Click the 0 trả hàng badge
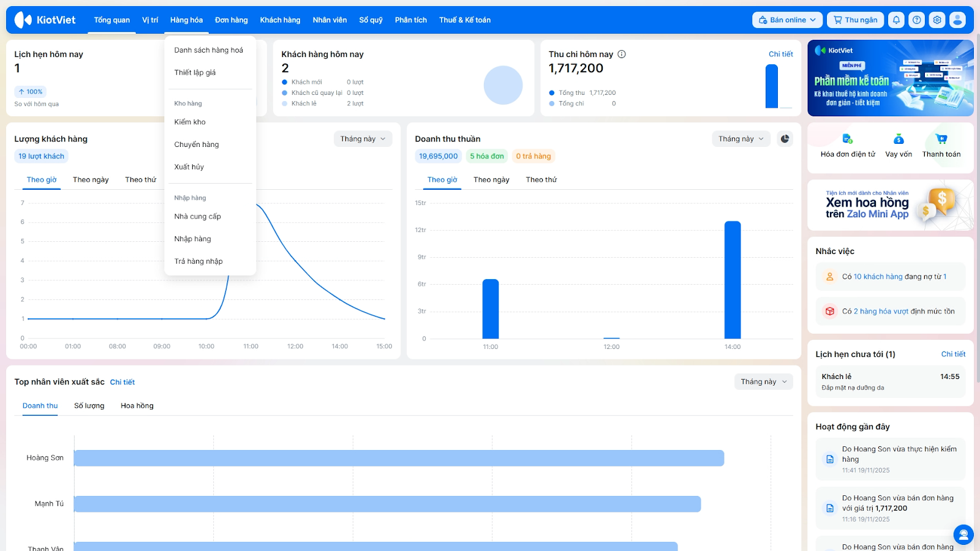980x551 pixels. [533, 156]
